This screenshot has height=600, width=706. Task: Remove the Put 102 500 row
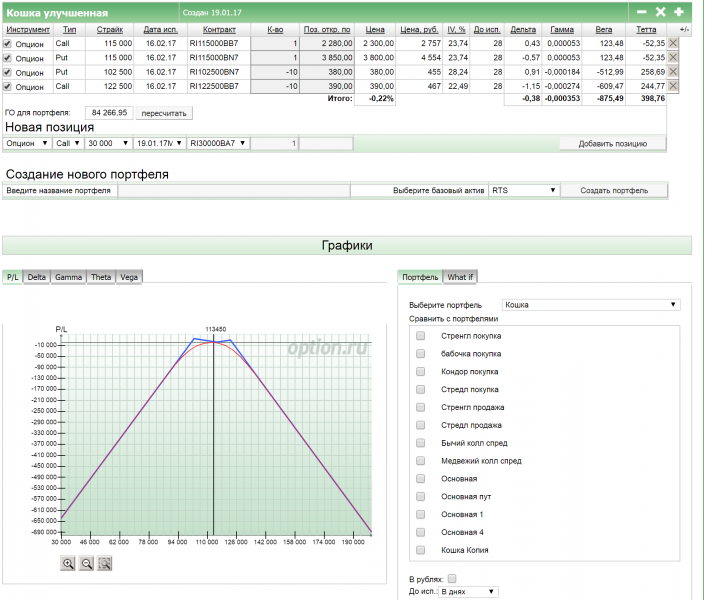click(x=673, y=72)
